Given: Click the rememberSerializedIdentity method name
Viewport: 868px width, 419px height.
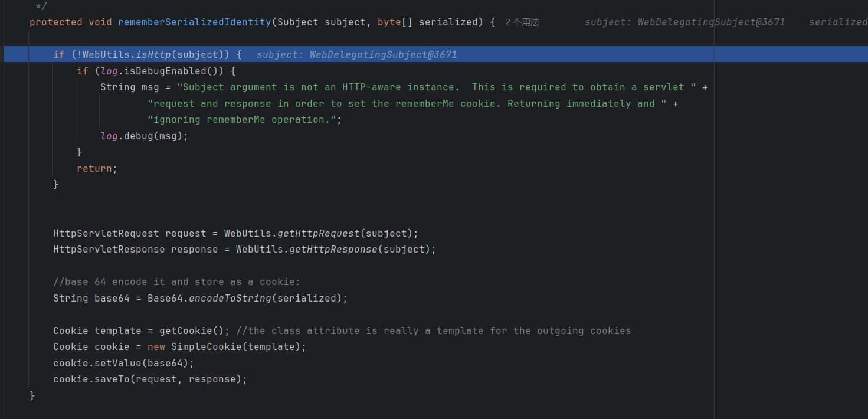Looking at the screenshot, I should 194,22.
